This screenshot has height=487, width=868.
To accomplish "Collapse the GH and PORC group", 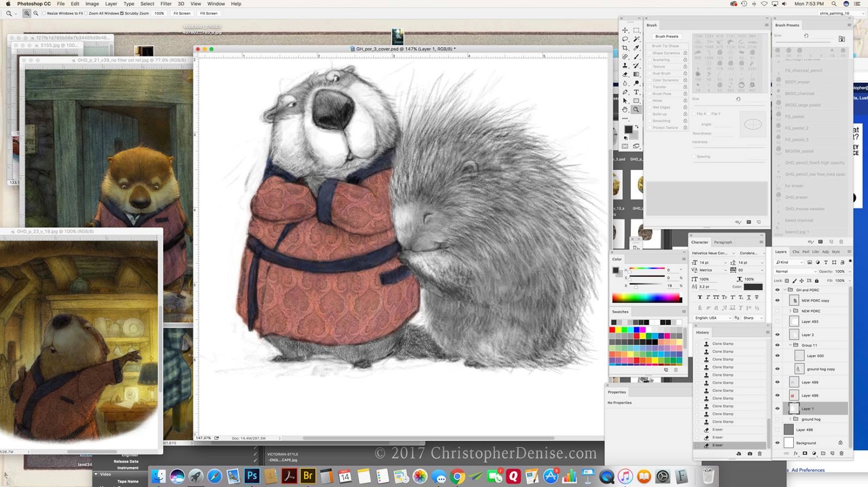I will (784, 290).
